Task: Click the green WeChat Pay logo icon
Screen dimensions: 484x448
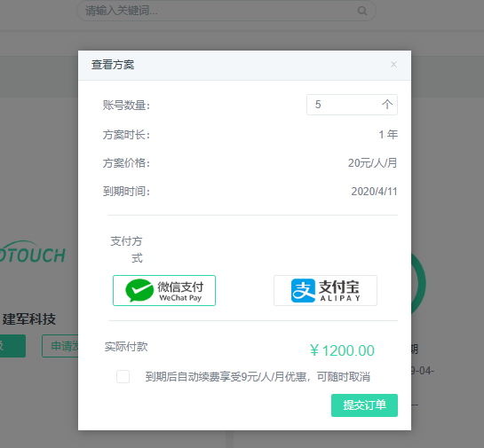Action: click(x=139, y=290)
